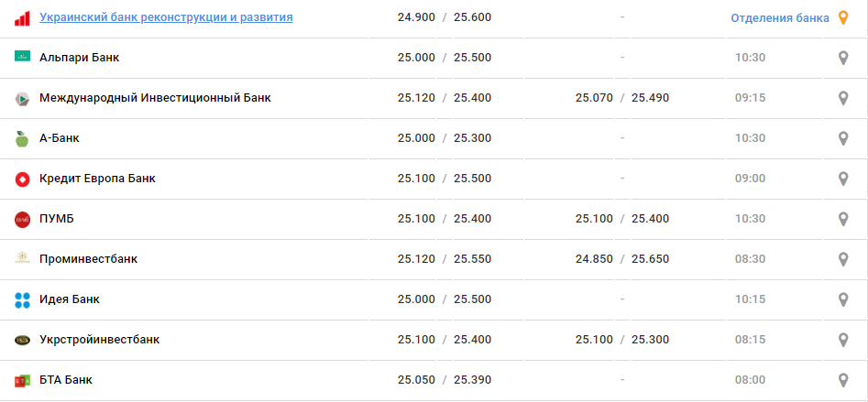Click Укрстройинвестбанк location pin
Screen dimensions: 868x402
[844, 340]
